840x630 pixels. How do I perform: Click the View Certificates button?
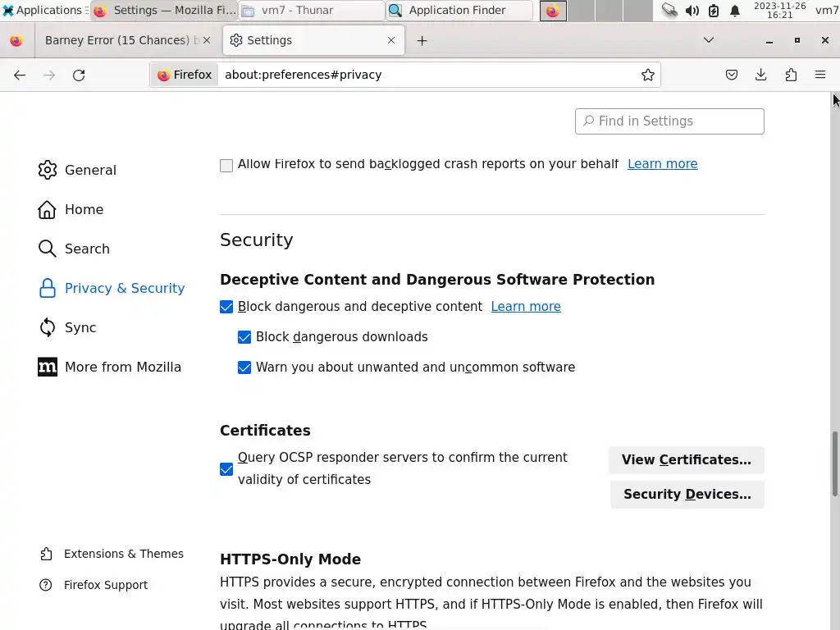pos(686,460)
